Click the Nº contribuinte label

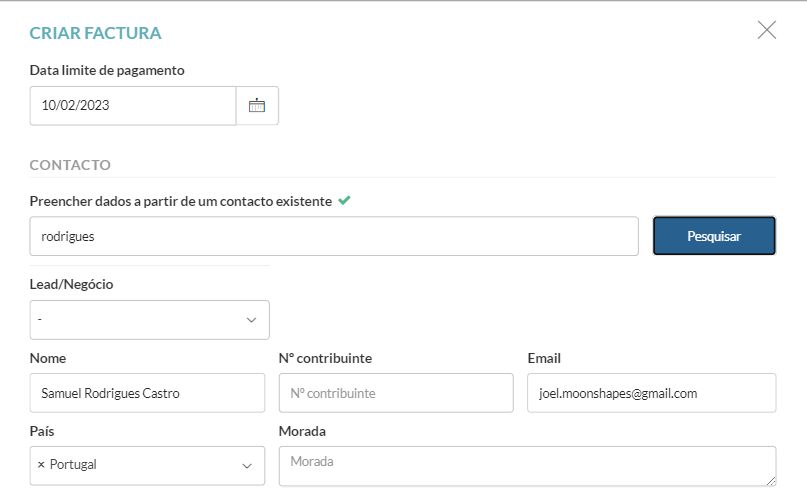point(325,358)
